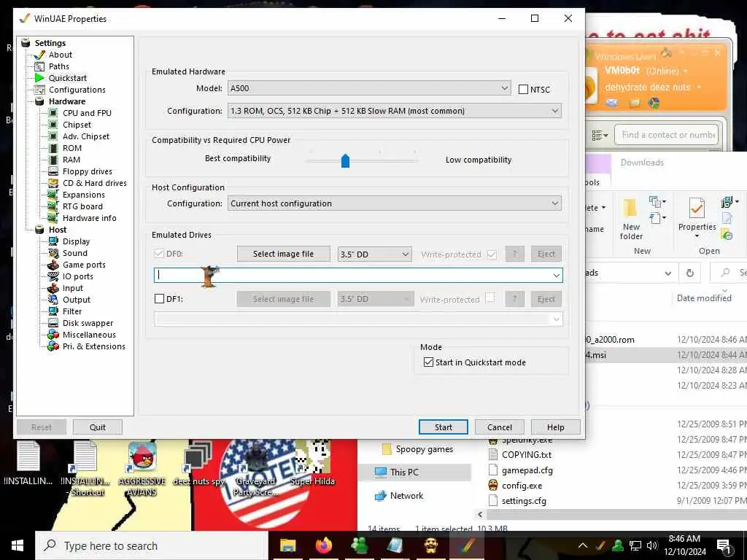Image resolution: width=747 pixels, height=560 pixels.
Task: Open the Current host configuration dropdown
Action: click(x=395, y=203)
